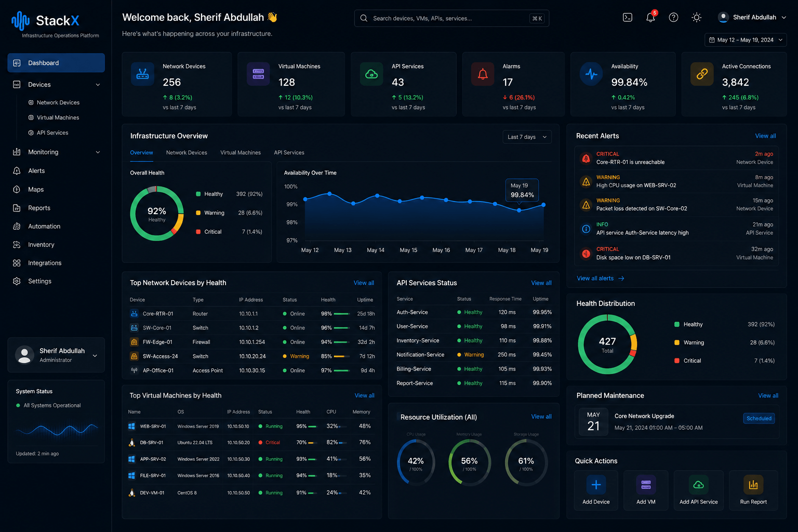Click the Add API Service cloud icon
This screenshot has width=798, height=532.
tap(699, 485)
